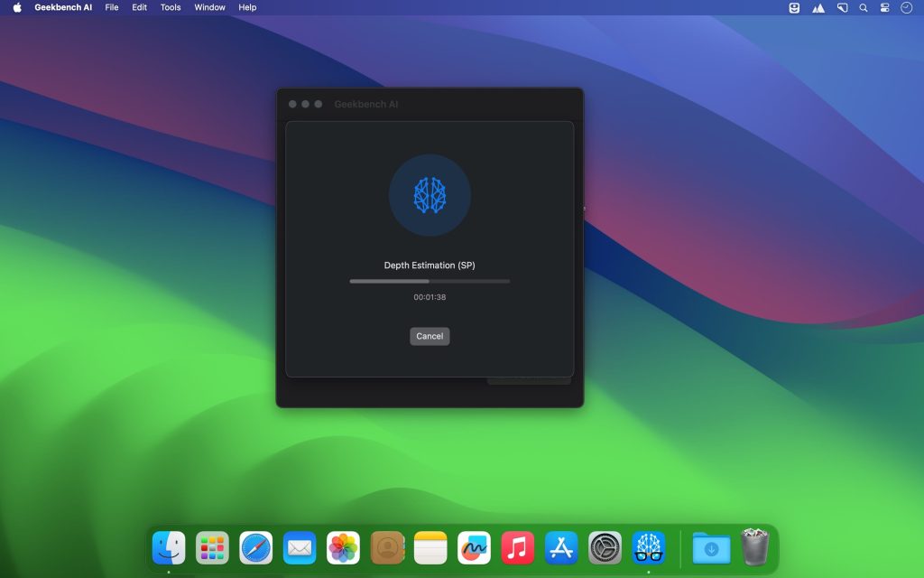Open the Trash from the Dock
The height and width of the screenshot is (578, 924).
coord(754,546)
